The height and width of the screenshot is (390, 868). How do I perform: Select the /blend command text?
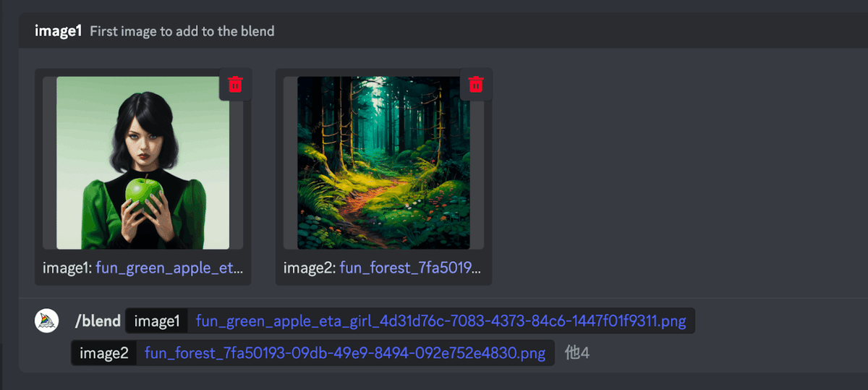click(98, 321)
